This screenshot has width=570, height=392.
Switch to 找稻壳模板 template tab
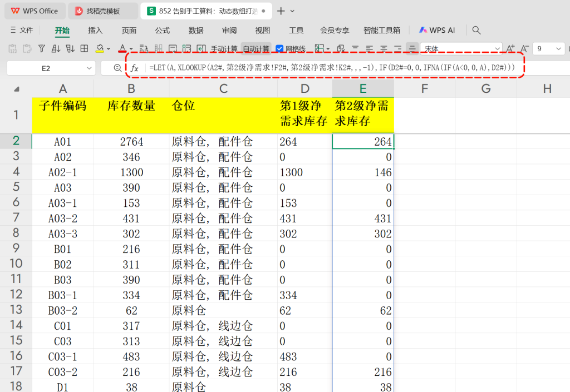click(x=103, y=11)
